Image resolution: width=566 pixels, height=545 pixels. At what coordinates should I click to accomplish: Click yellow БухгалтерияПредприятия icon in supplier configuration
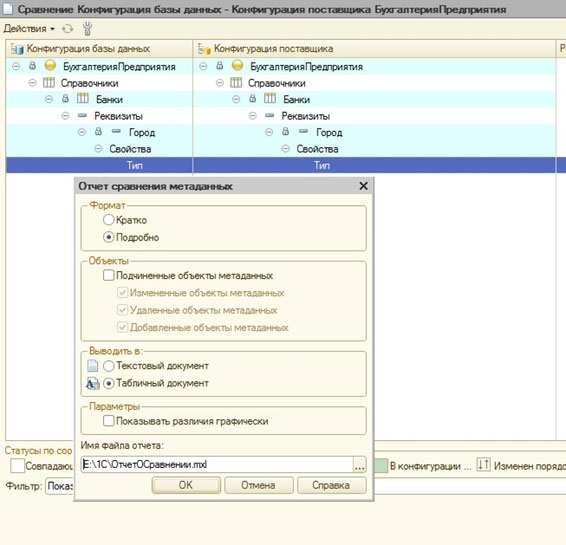(x=238, y=66)
